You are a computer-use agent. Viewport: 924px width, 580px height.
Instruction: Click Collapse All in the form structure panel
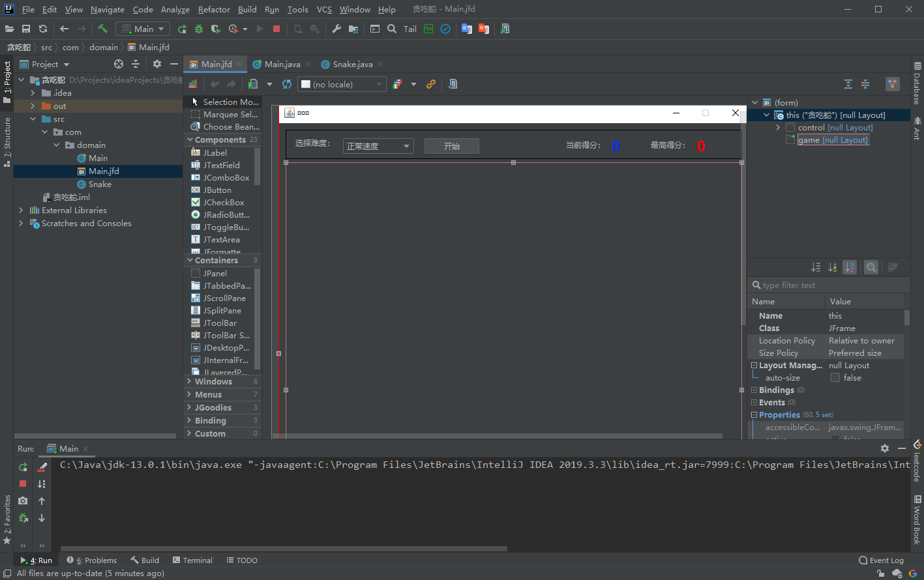(x=865, y=84)
